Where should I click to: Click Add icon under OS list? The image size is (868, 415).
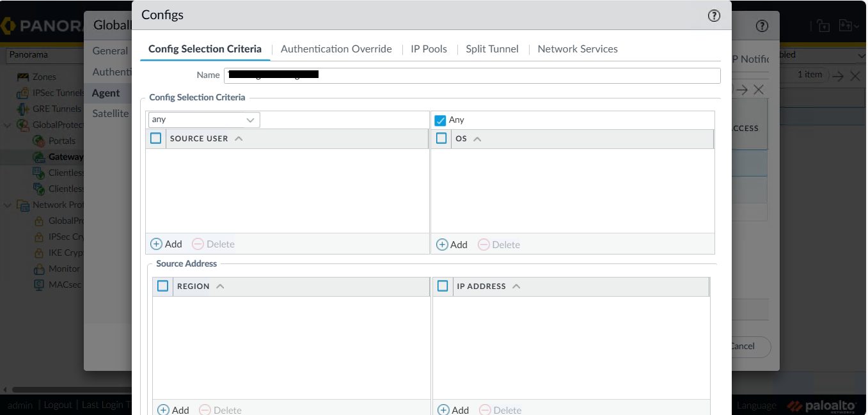tap(443, 244)
